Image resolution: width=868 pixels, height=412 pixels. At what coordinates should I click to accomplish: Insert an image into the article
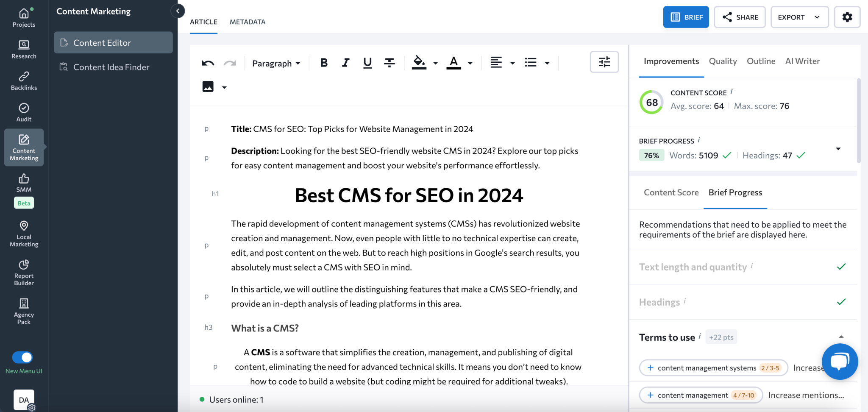pos(207,86)
